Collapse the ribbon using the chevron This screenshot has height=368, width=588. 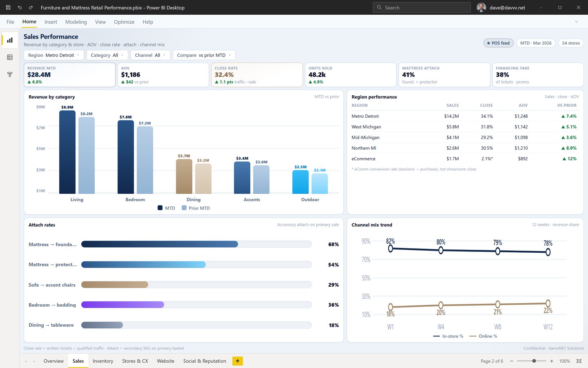[577, 22]
